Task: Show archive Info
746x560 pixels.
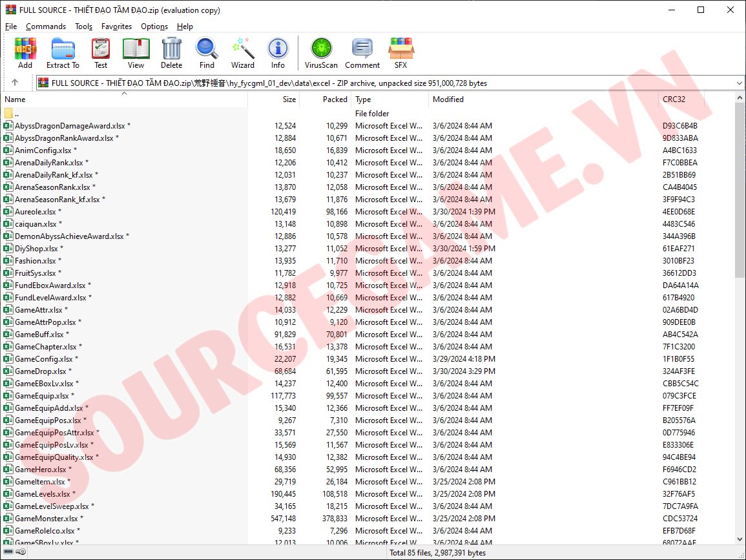Action: 278,52
